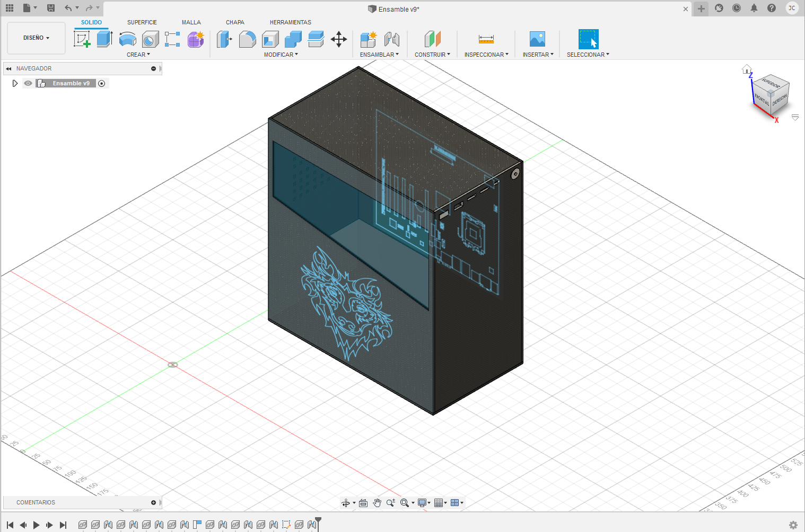Select the Hole tool
Viewport: 805px width, 532px height.
point(150,39)
